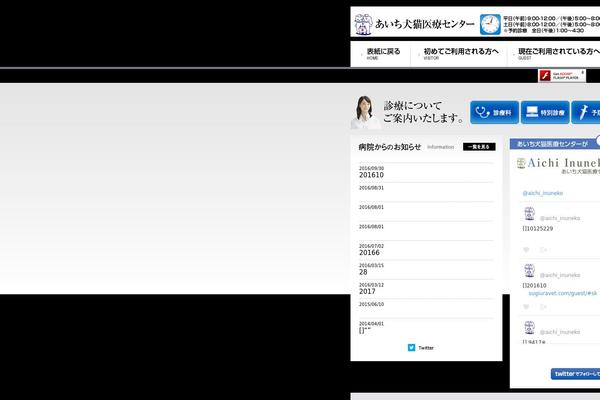Like the 201610 tweet with heart
The image size is (600, 400).
click(527, 307)
